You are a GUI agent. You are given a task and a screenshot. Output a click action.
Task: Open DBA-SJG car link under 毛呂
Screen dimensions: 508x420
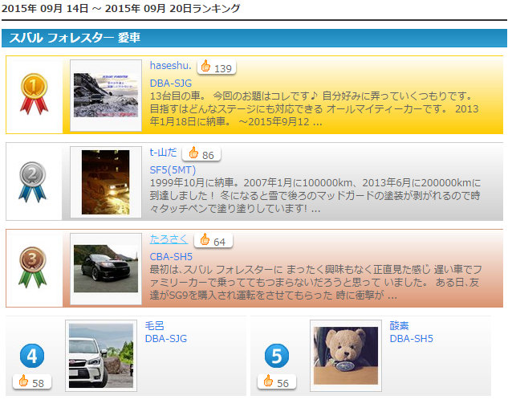[x=166, y=339]
